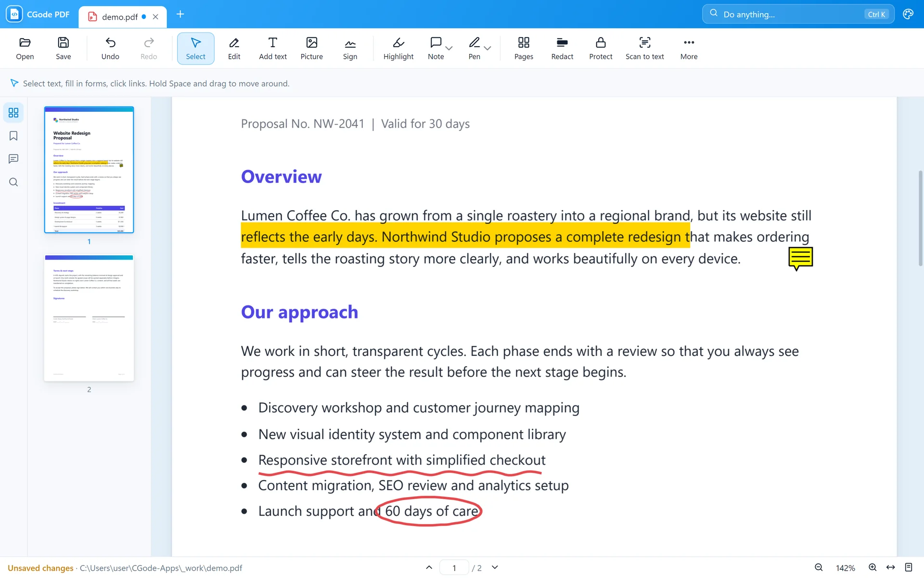
Task: Undo the last change
Action: pyautogui.click(x=110, y=48)
